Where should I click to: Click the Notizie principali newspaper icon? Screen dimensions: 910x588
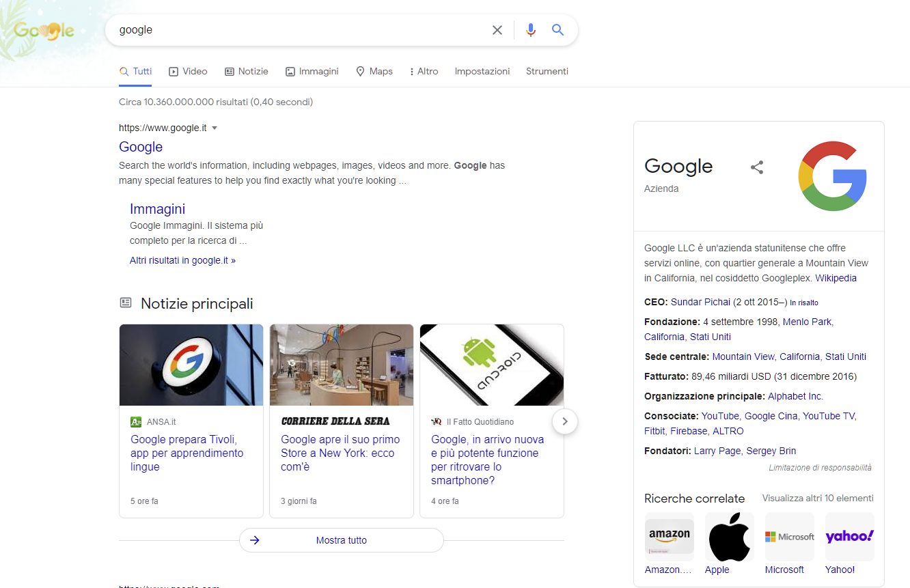coord(126,303)
